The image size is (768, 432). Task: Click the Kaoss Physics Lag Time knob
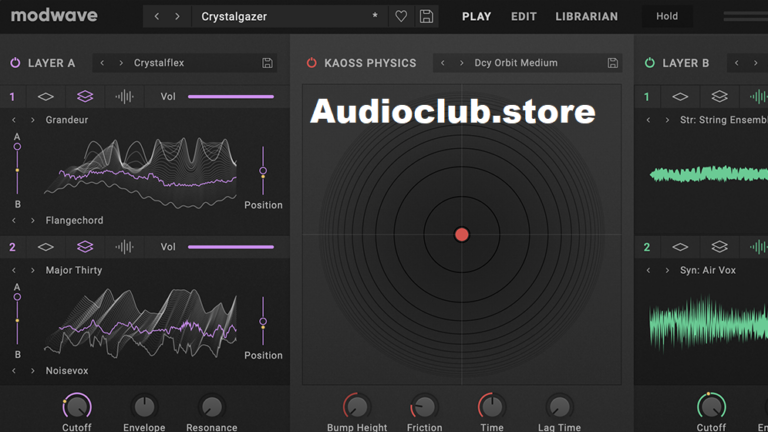pyautogui.click(x=559, y=407)
